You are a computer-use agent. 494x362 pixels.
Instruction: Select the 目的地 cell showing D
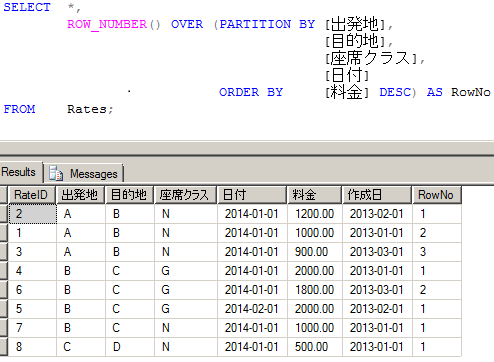pyautogui.click(x=129, y=347)
